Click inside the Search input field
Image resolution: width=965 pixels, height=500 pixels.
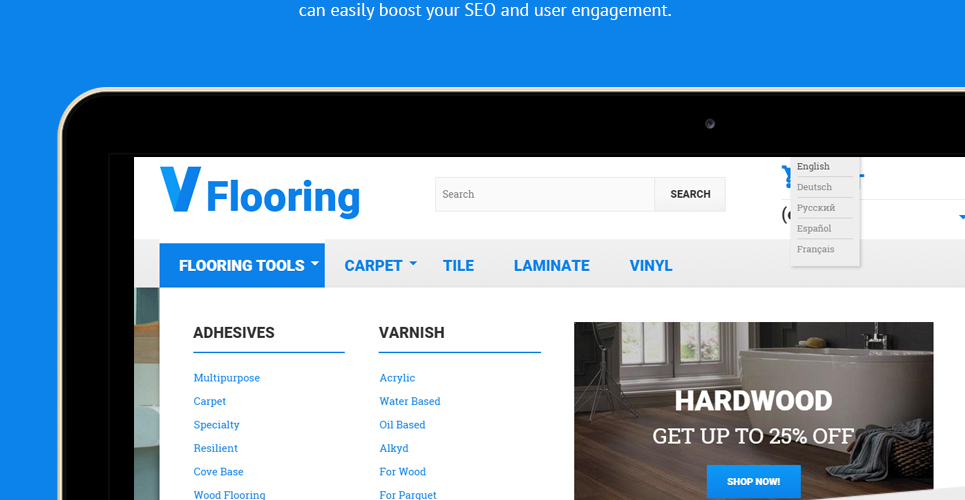tap(545, 194)
